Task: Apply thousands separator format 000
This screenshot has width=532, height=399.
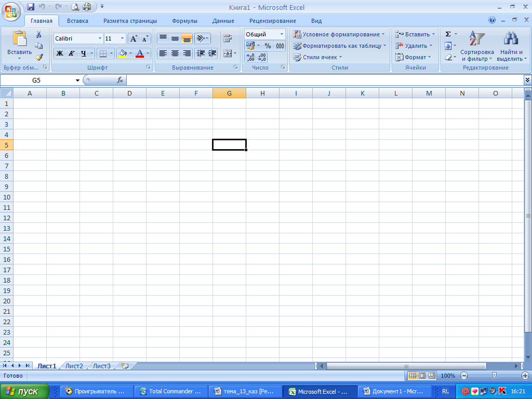Action: [x=280, y=46]
